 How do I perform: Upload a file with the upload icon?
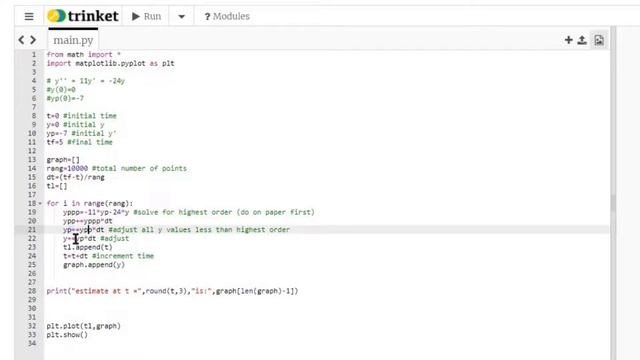(582, 40)
